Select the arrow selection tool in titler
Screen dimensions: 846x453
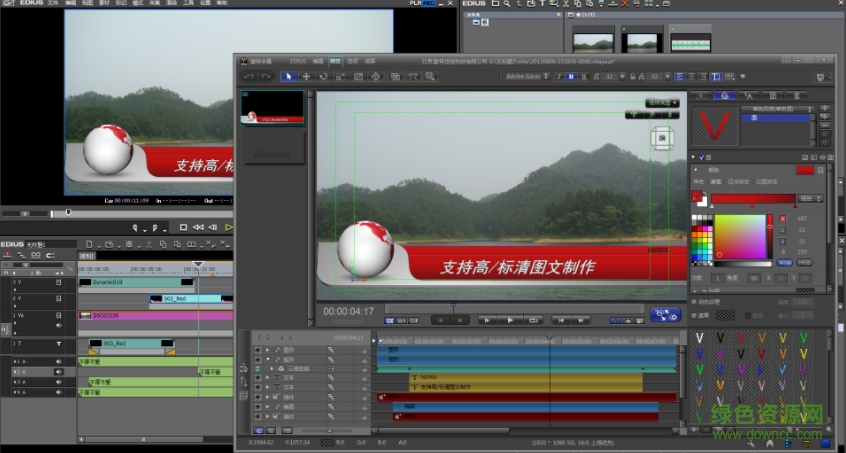click(288, 76)
